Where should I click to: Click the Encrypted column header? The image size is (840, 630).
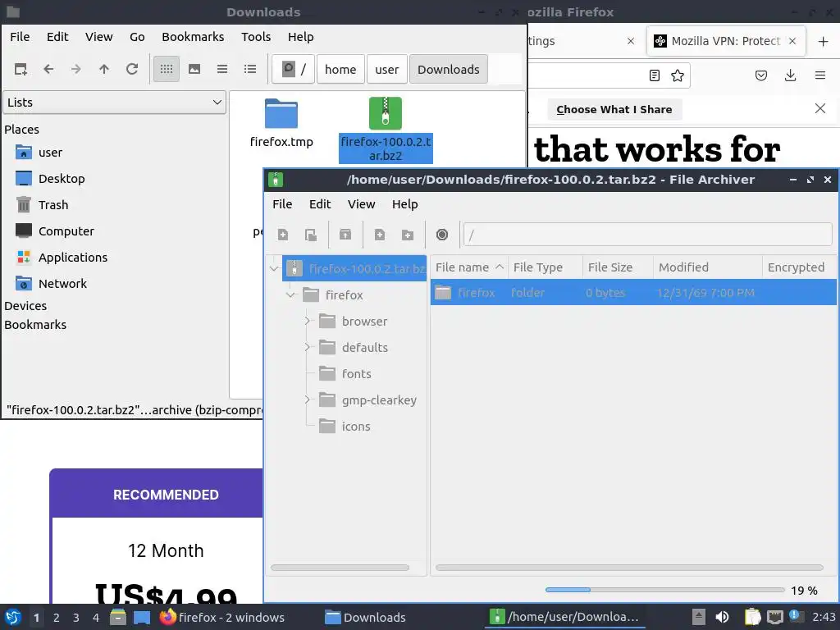click(799, 267)
